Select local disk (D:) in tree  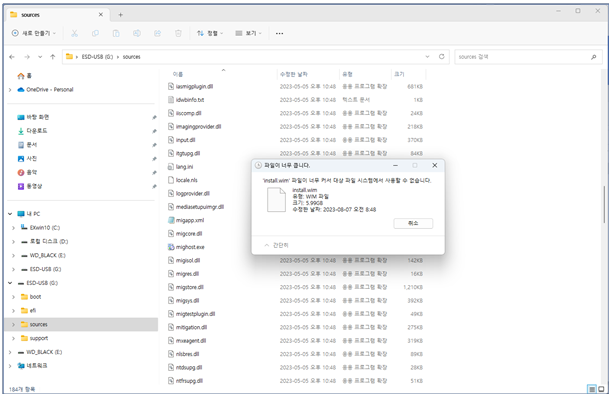(49, 242)
